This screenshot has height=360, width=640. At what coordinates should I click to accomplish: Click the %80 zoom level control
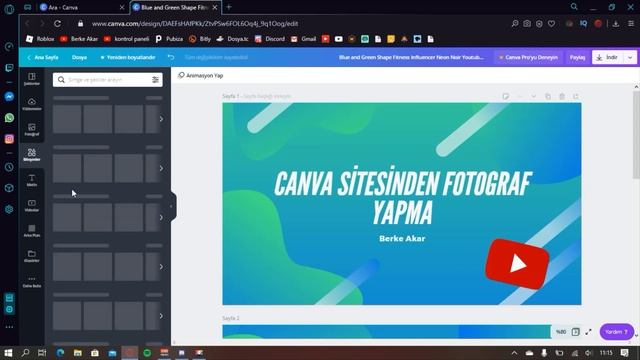(x=561, y=332)
